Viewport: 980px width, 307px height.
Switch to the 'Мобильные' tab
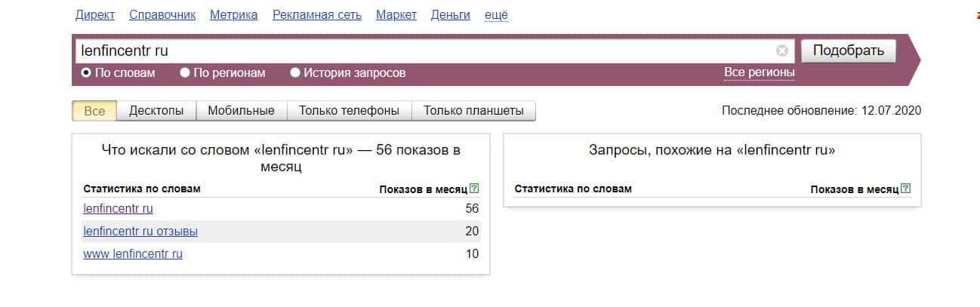pyautogui.click(x=241, y=111)
